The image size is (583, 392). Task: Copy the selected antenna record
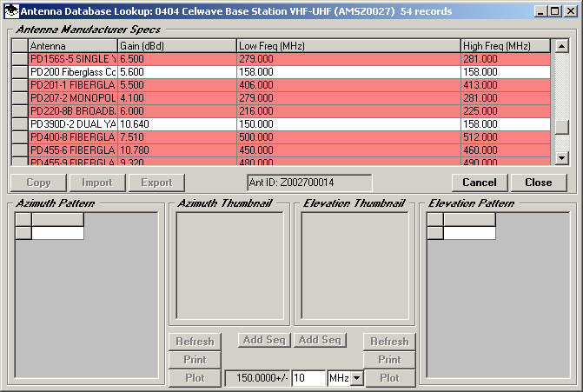click(x=38, y=183)
